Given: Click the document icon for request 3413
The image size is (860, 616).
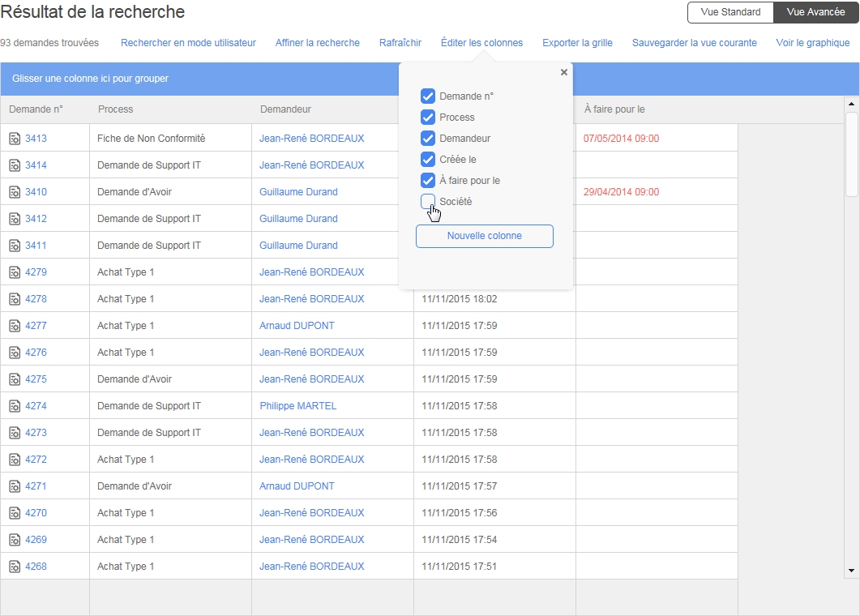Looking at the screenshot, I should [15, 139].
